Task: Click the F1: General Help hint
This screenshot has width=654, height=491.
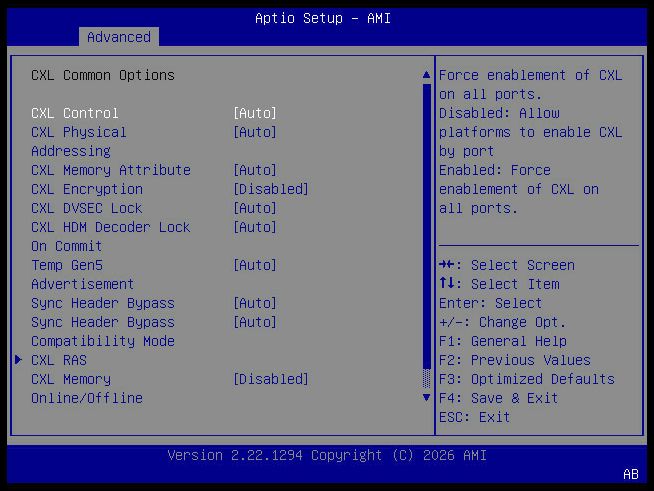Action: click(x=503, y=341)
